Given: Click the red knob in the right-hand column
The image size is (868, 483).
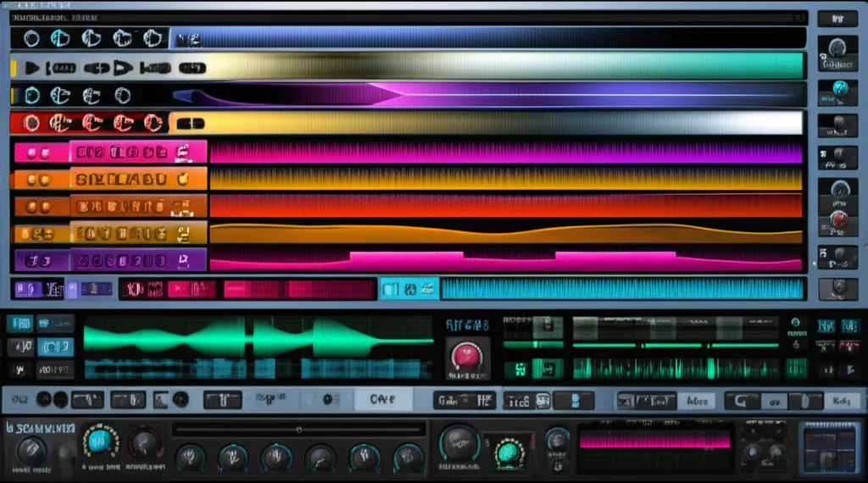Looking at the screenshot, I should pos(838,219).
